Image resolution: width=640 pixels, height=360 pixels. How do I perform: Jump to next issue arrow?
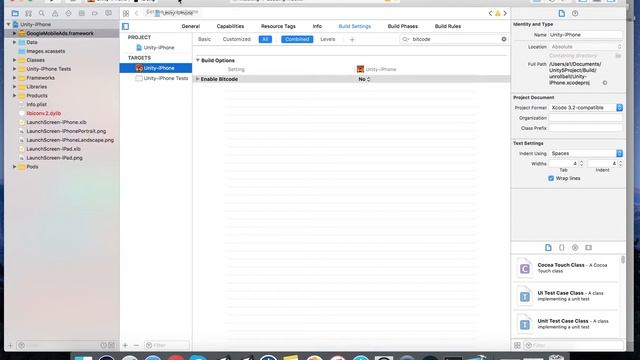tap(505, 13)
